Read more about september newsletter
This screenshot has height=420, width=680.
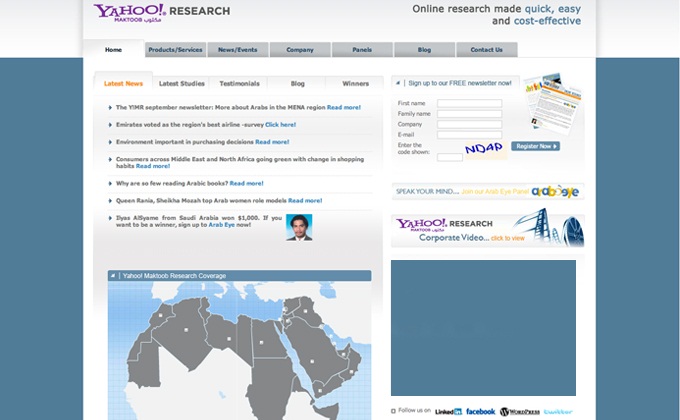343,107
